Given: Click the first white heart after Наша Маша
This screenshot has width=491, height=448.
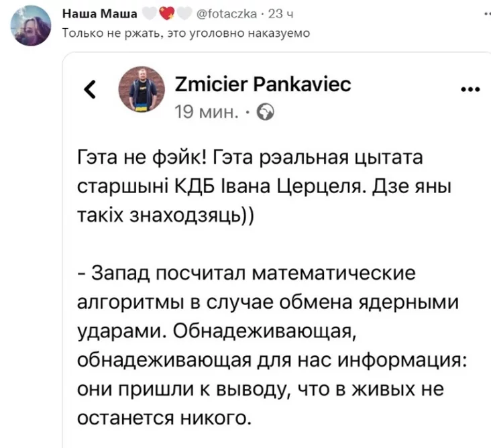Looking at the screenshot, I should click(x=149, y=14).
